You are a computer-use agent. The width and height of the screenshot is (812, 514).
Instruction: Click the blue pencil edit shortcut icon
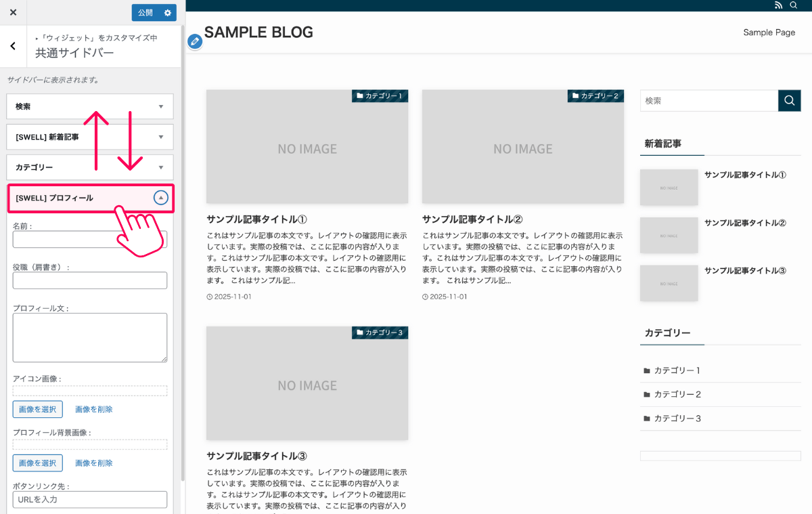click(x=195, y=42)
